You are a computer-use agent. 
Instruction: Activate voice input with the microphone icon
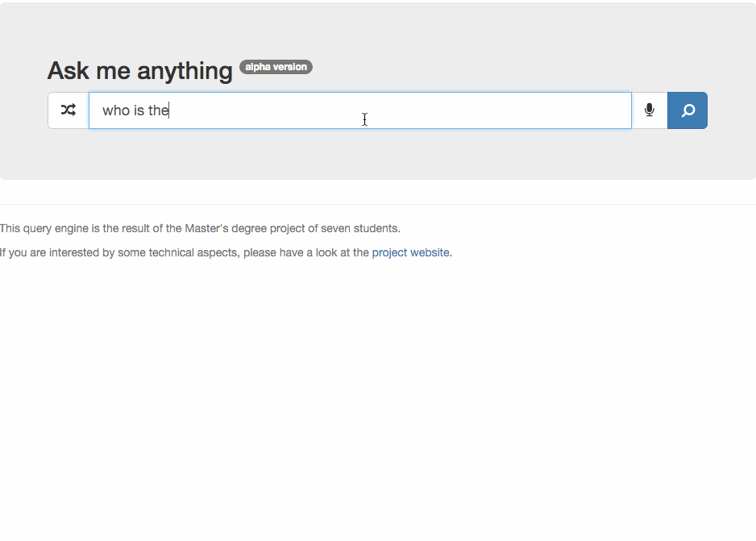click(650, 110)
